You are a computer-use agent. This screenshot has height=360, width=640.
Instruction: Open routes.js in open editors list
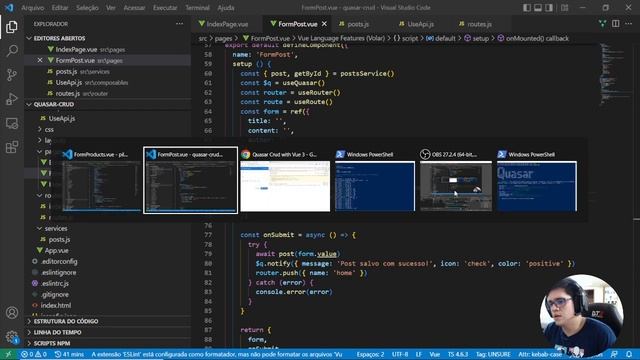(68, 93)
